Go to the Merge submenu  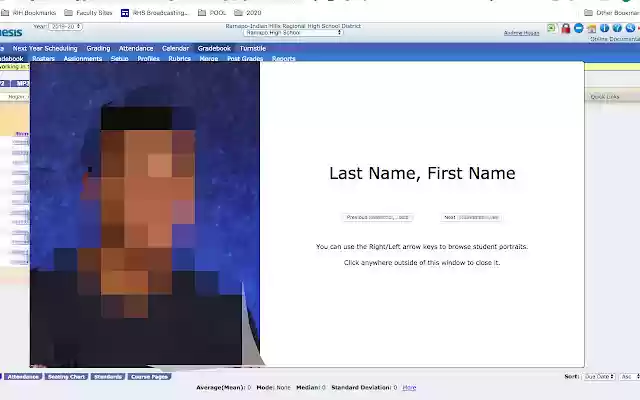point(209,58)
